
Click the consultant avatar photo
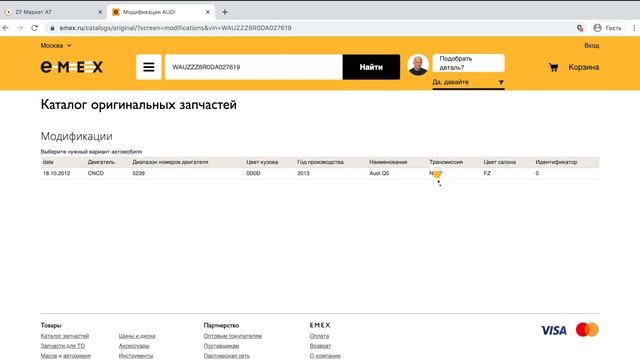tap(418, 65)
